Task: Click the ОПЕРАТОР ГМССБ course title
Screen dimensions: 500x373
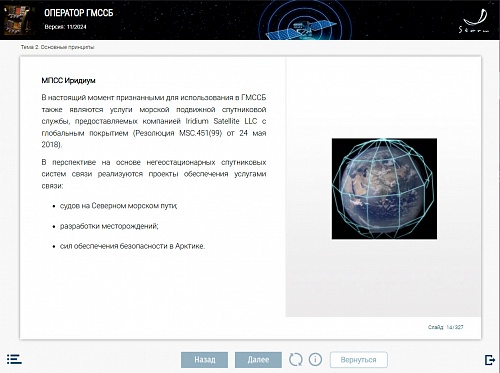Action: tap(79, 13)
